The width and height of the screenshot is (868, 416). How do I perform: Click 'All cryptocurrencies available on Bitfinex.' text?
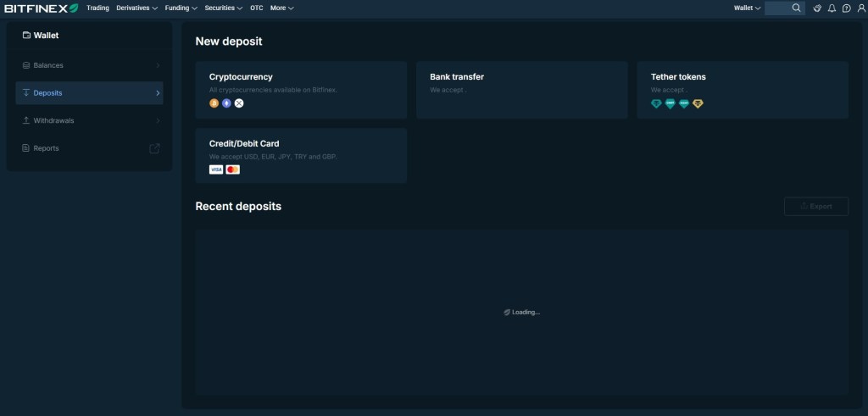(x=273, y=90)
